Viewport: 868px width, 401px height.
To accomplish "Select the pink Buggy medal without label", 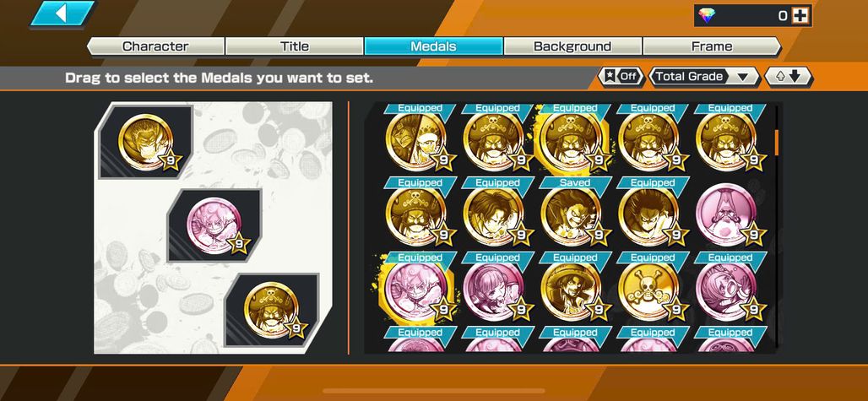I will pyautogui.click(x=729, y=215).
